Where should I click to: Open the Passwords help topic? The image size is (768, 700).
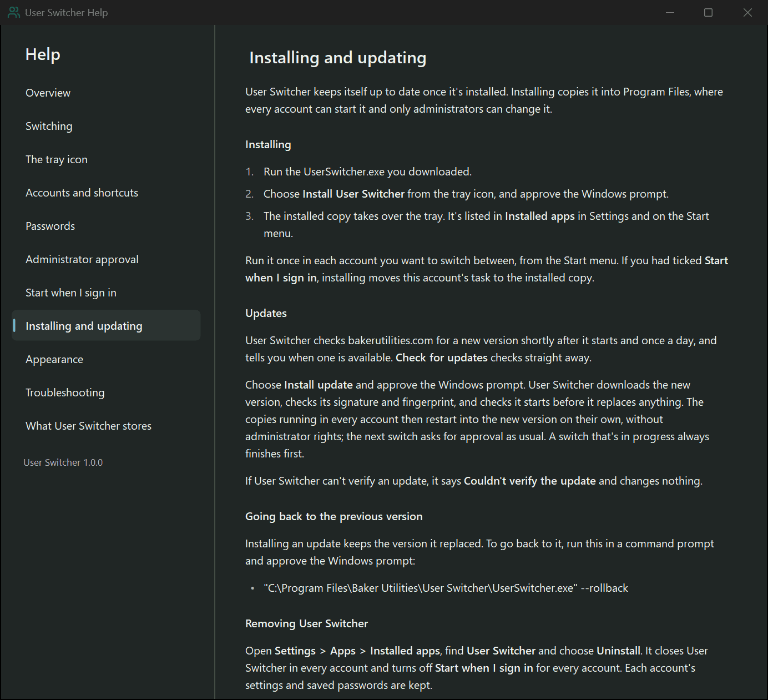point(106,226)
